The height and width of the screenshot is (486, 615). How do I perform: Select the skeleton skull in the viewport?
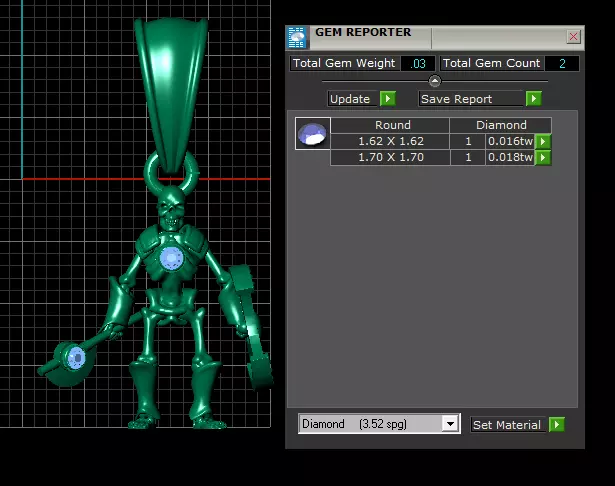pos(171,209)
